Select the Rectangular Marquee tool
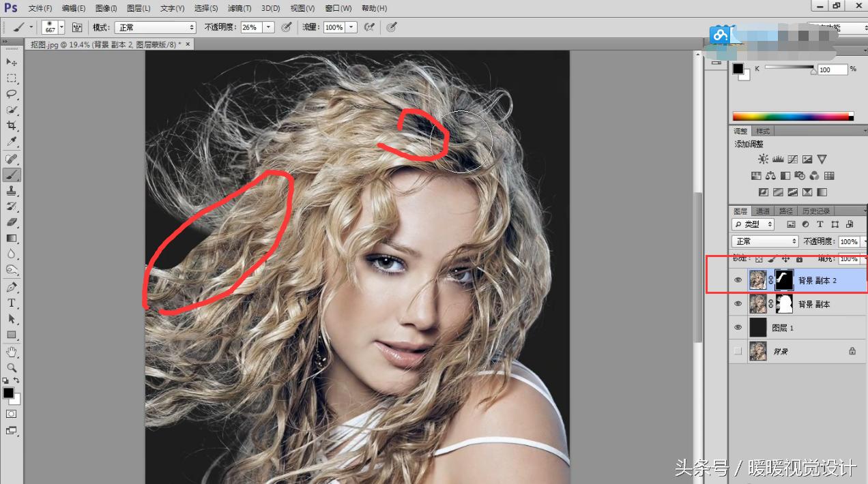868x484 pixels. point(12,78)
